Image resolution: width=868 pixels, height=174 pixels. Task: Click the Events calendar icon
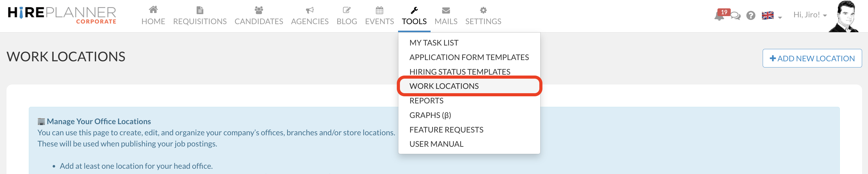coord(379,10)
